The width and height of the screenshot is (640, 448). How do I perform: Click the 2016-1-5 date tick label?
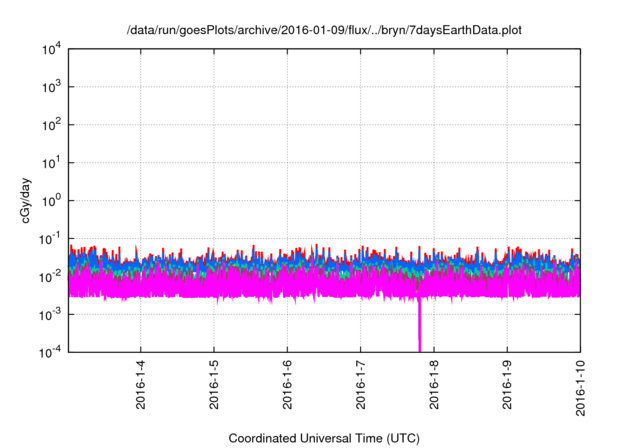pos(214,384)
